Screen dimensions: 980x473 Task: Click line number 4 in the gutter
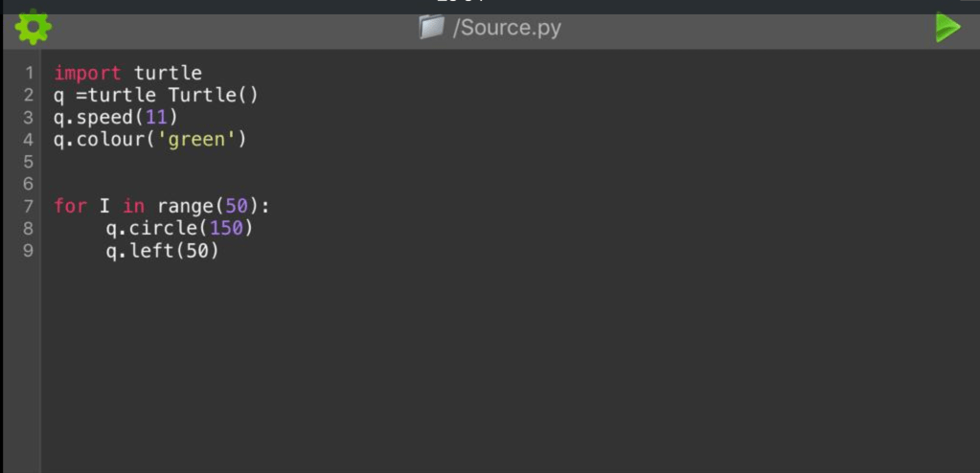29,140
